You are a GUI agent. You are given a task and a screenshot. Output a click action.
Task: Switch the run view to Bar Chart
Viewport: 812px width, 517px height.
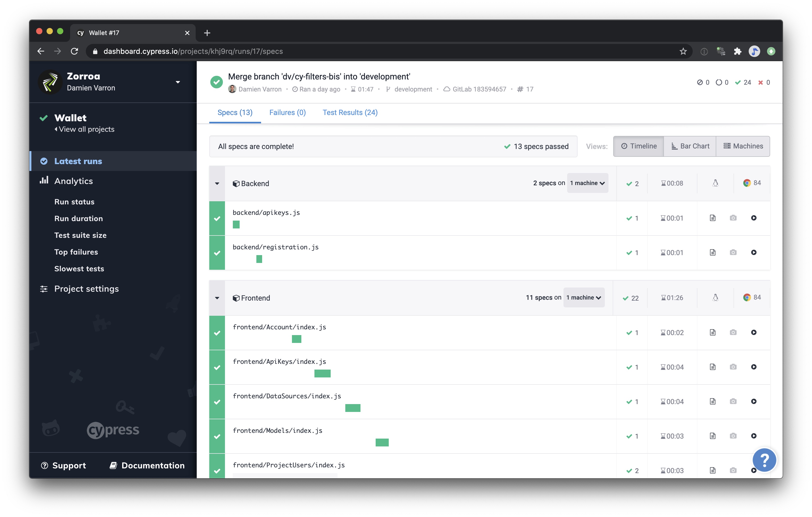click(x=690, y=146)
